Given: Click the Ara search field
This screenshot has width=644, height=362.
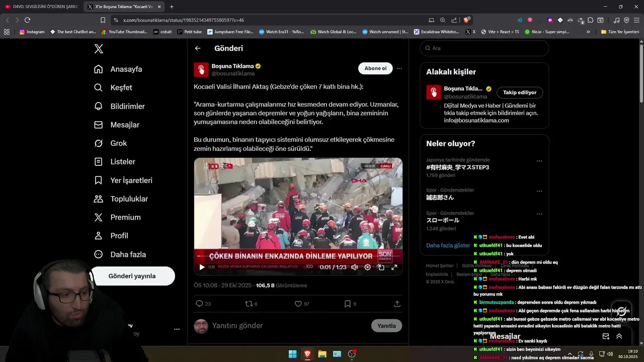Looking at the screenshot, I should pyautogui.click(x=485, y=48).
